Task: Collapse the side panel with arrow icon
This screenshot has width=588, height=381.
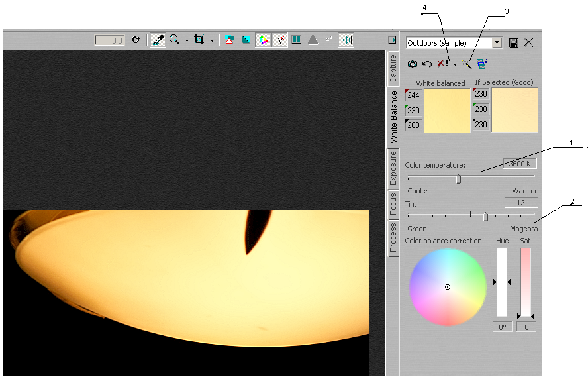Action: pos(392,40)
